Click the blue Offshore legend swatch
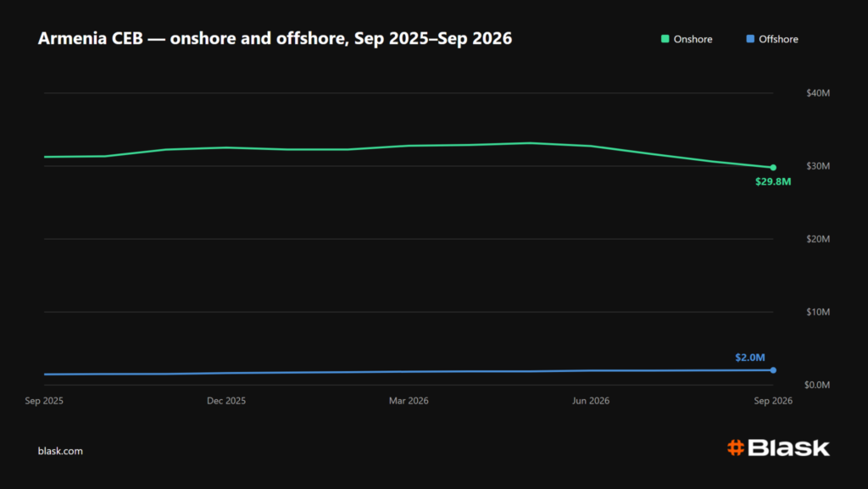 (750, 39)
